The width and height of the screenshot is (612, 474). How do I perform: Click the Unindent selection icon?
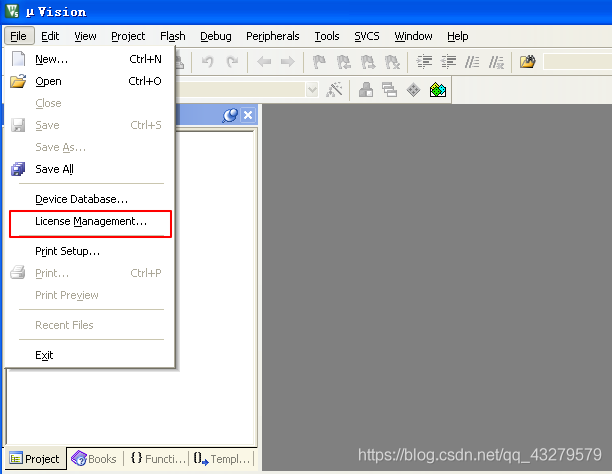point(448,62)
